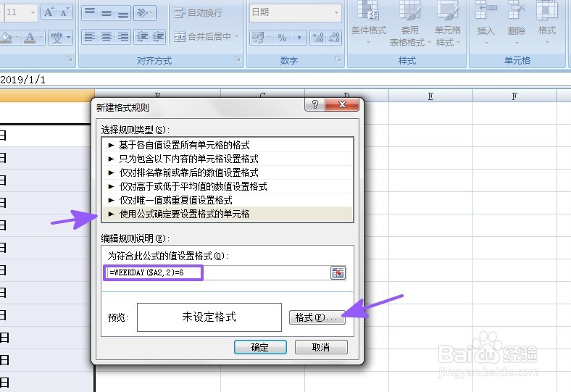Select rule 使用公式确定要设置格式的单元格
This screenshot has height=392, width=571.
(228, 214)
